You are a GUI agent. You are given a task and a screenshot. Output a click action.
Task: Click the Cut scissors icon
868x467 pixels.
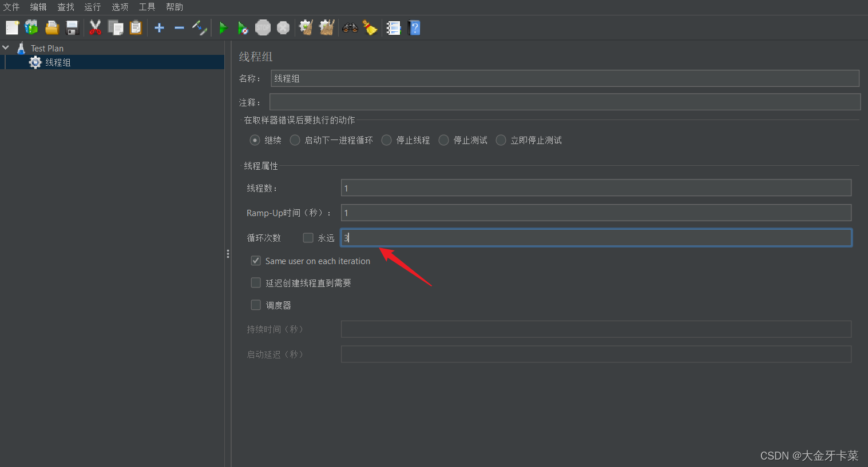tap(95, 27)
